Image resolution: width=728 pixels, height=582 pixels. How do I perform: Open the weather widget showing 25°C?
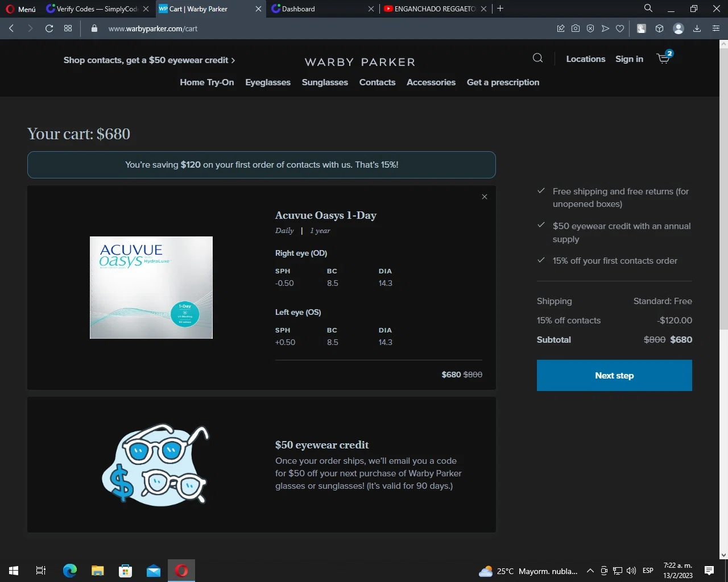tap(528, 571)
